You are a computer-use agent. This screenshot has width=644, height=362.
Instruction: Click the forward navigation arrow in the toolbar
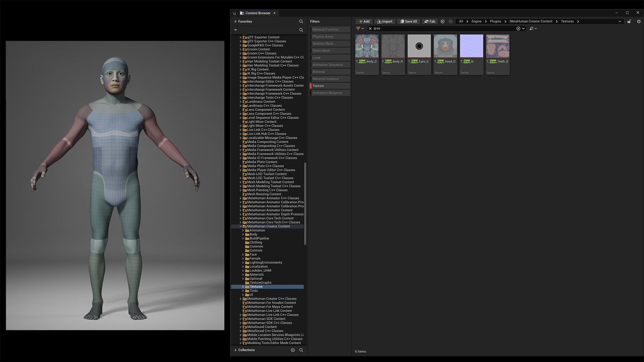[x=450, y=21]
